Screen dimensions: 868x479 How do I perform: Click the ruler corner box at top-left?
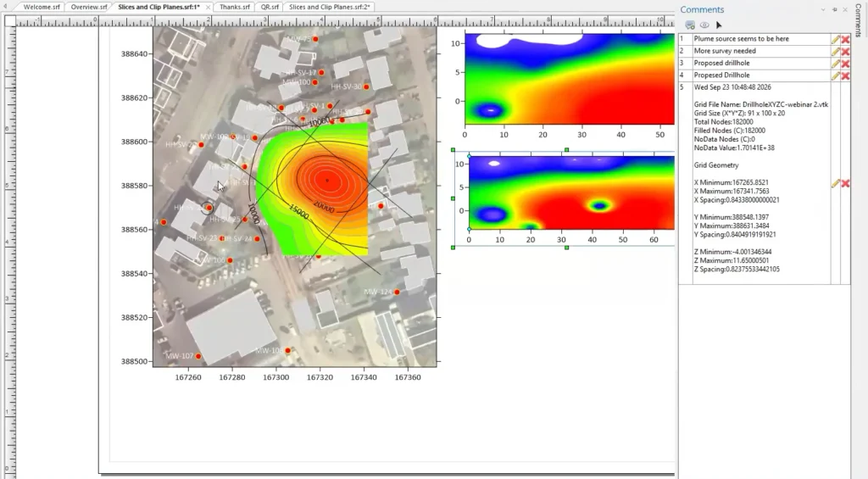[10, 21]
